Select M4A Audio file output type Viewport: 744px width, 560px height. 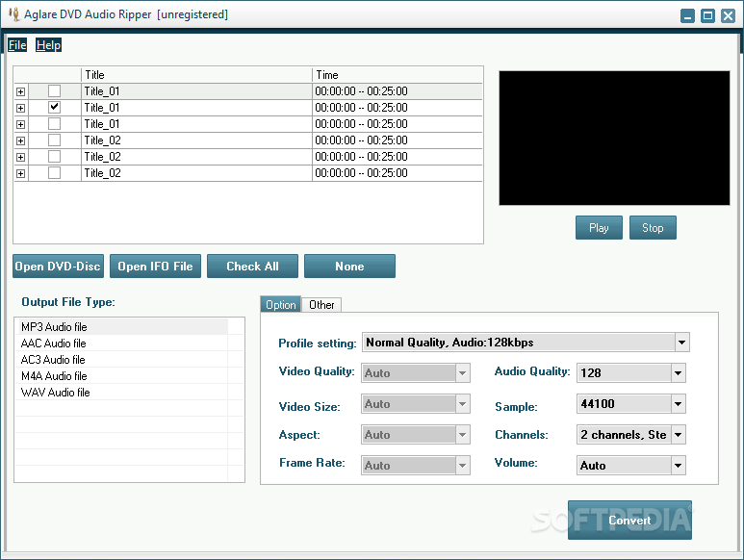[122, 375]
